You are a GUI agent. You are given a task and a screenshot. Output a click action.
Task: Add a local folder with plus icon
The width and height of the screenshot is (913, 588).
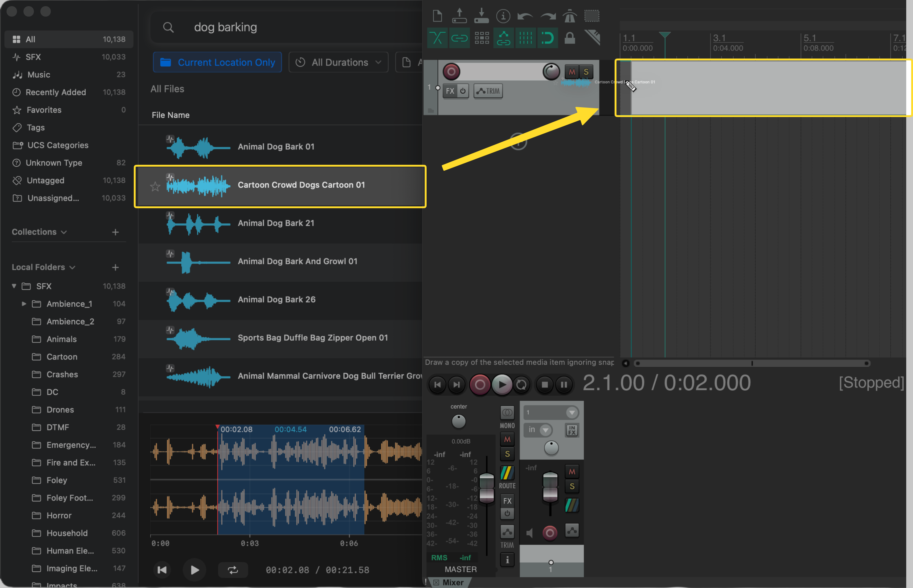pos(115,267)
